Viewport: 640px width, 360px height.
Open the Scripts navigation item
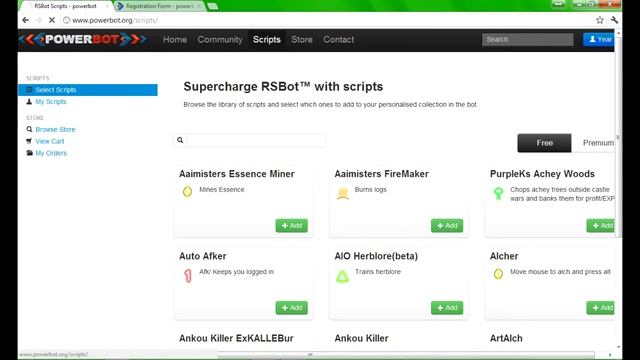267,40
